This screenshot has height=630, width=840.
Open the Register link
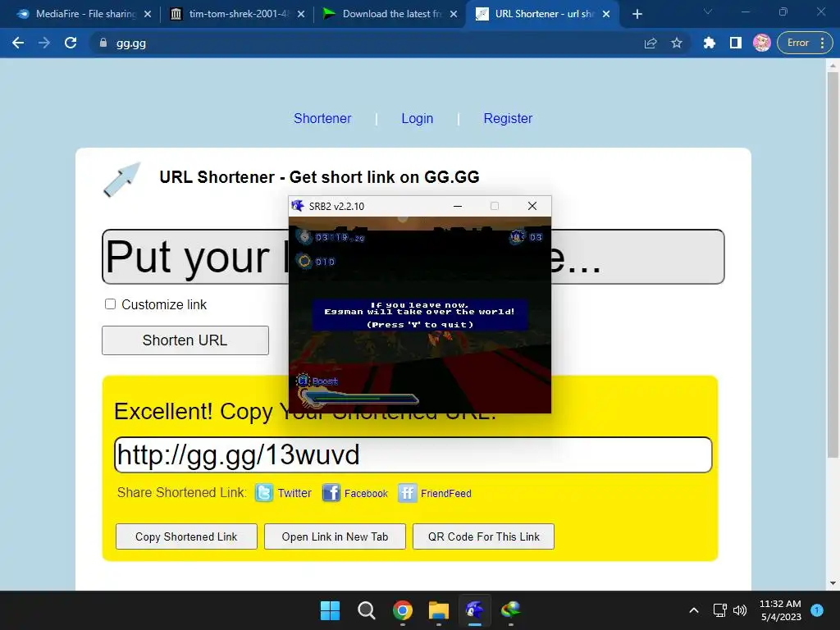(508, 118)
